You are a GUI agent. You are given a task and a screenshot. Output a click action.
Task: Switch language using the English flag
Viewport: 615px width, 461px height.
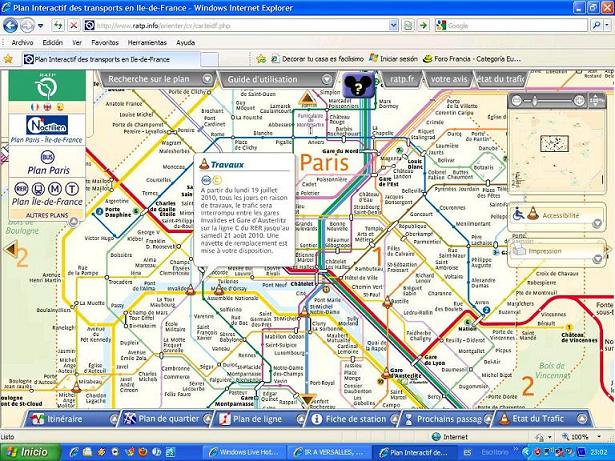pos(47,107)
